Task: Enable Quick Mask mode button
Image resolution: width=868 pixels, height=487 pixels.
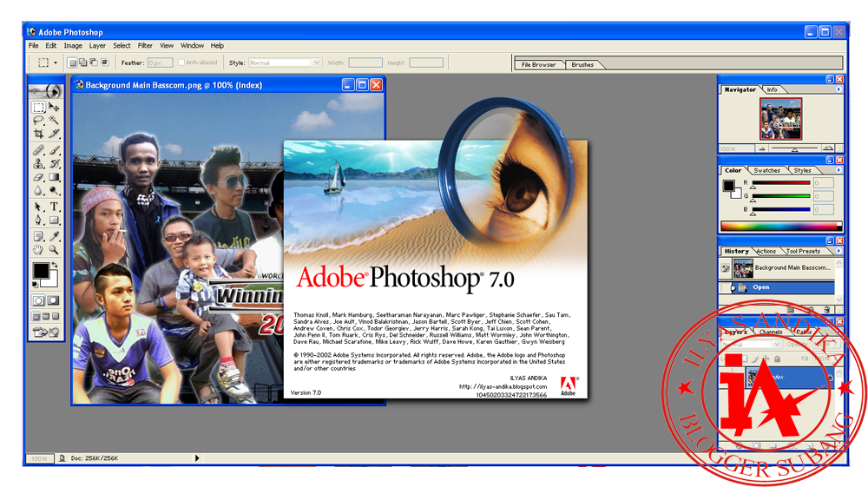Action: point(53,300)
